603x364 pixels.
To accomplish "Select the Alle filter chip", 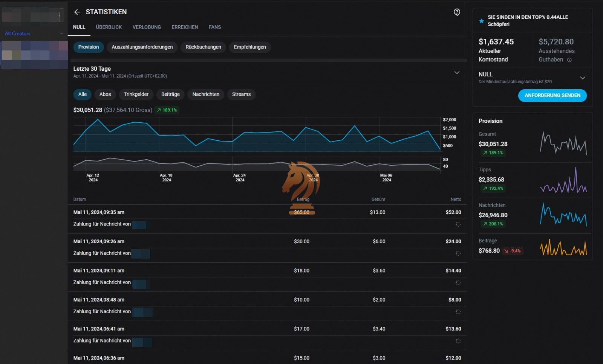I will click(x=82, y=94).
